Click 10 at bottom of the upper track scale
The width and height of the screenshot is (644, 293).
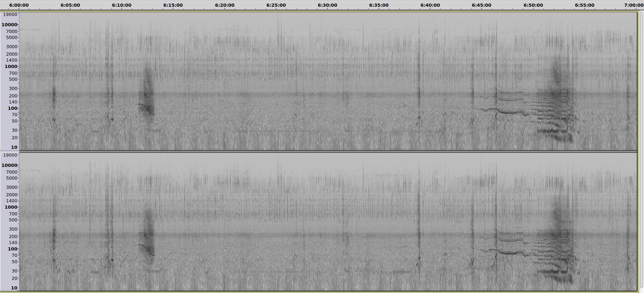(x=14, y=147)
